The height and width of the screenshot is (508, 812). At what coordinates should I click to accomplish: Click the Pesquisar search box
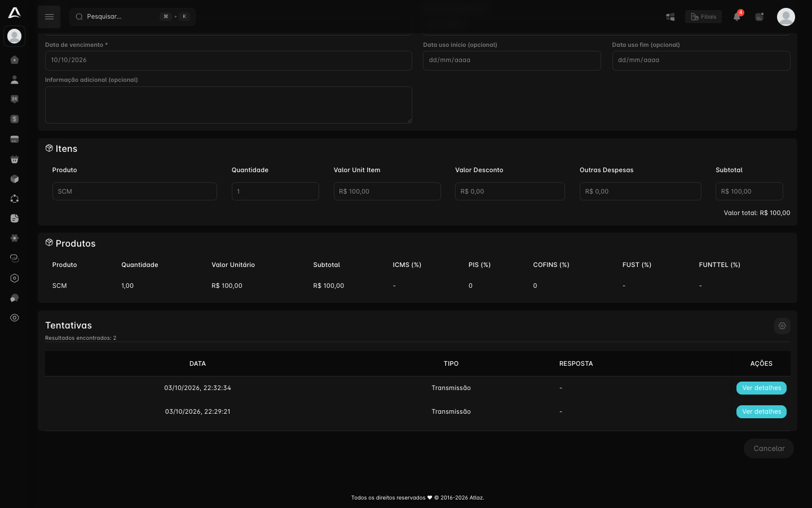click(133, 17)
